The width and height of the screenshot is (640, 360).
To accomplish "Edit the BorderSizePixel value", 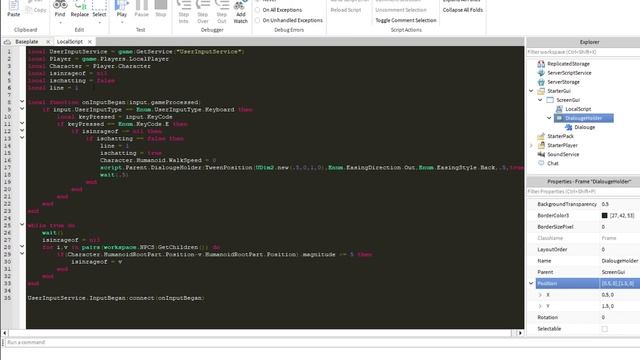I will pos(619,227).
